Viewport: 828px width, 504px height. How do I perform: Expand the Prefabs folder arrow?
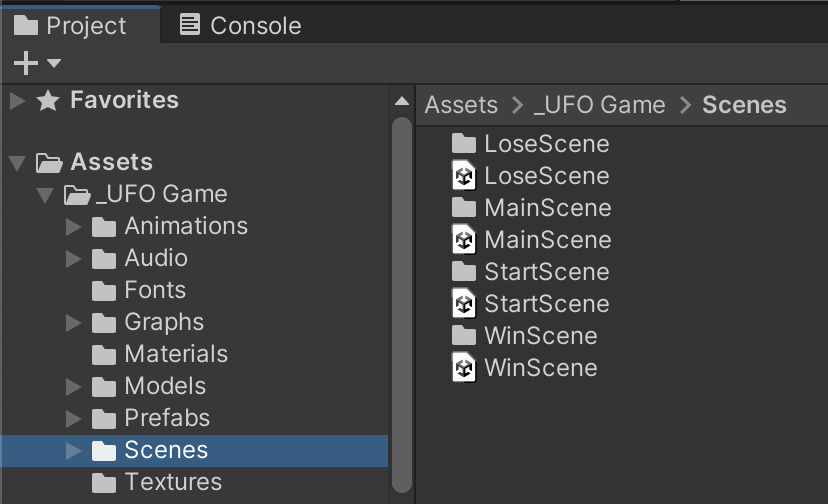(73, 418)
